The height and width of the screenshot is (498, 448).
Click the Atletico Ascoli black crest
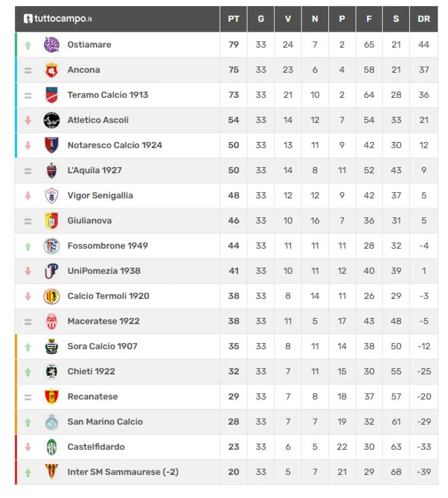click(51, 120)
